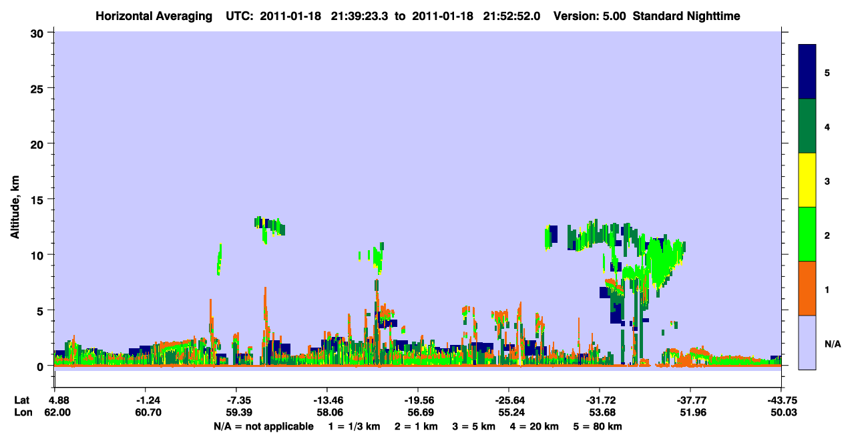Viewport: 868px width, 445px height.
Task: Click the legend text '1 = 1/3 km'
Action: point(354,426)
